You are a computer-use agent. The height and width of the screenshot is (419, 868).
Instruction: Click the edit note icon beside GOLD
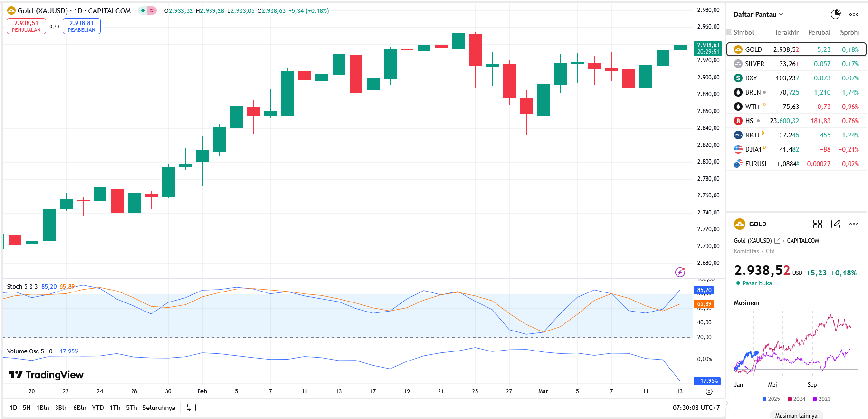coord(836,224)
